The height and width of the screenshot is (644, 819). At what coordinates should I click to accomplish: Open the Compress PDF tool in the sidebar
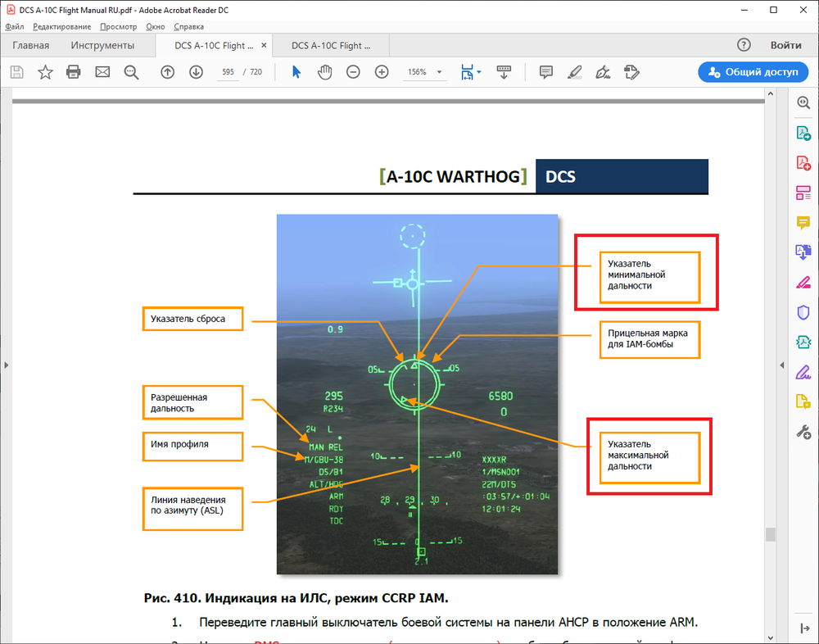coord(803,342)
